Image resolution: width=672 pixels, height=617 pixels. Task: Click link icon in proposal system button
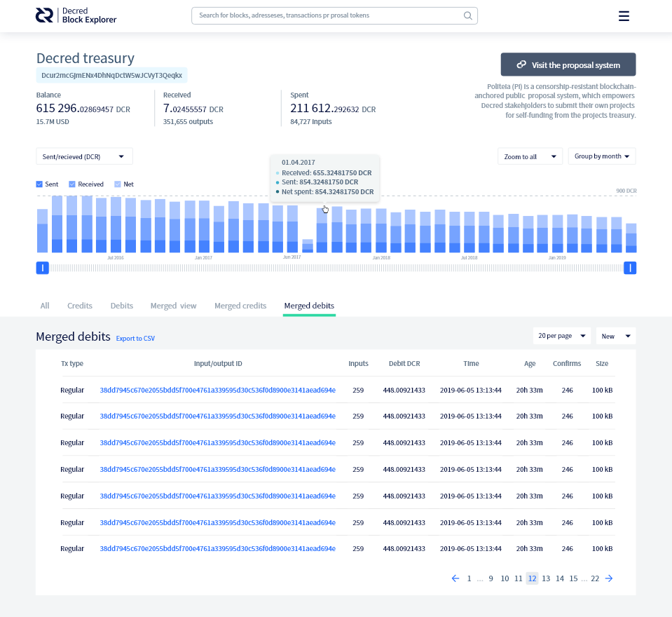point(521,65)
